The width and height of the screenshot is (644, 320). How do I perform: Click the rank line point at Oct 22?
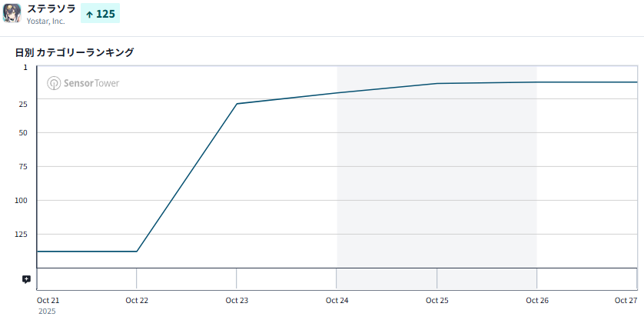point(137,252)
